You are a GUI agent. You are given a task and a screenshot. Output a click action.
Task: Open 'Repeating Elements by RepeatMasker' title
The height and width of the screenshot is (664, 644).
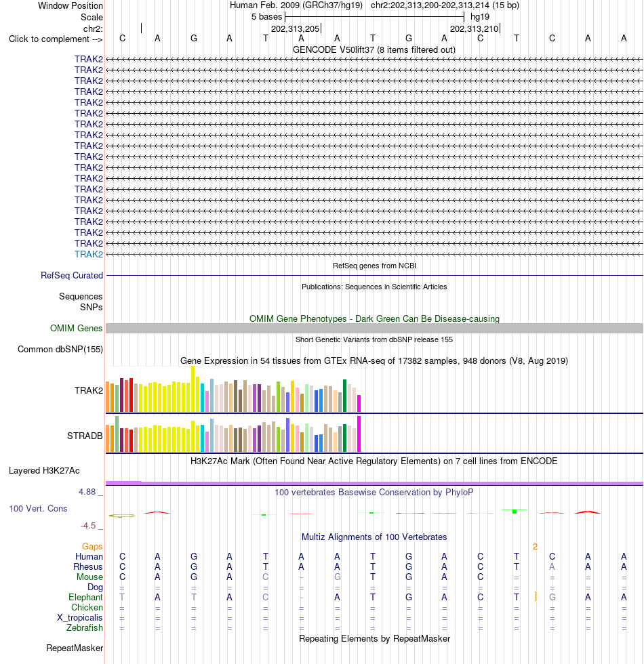click(374, 638)
